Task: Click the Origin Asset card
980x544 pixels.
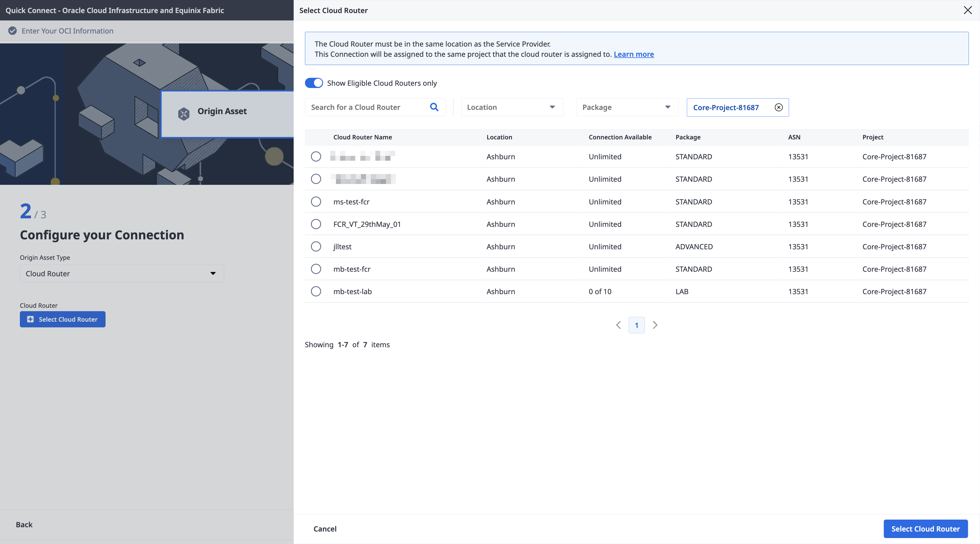Action: [228, 114]
